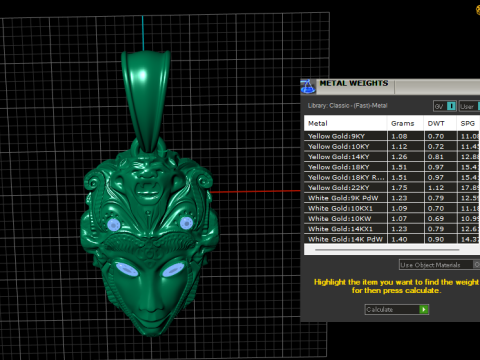The image size is (480, 360).
Task: Select the White Gold:14K PdW row
Action: pyautogui.click(x=392, y=239)
